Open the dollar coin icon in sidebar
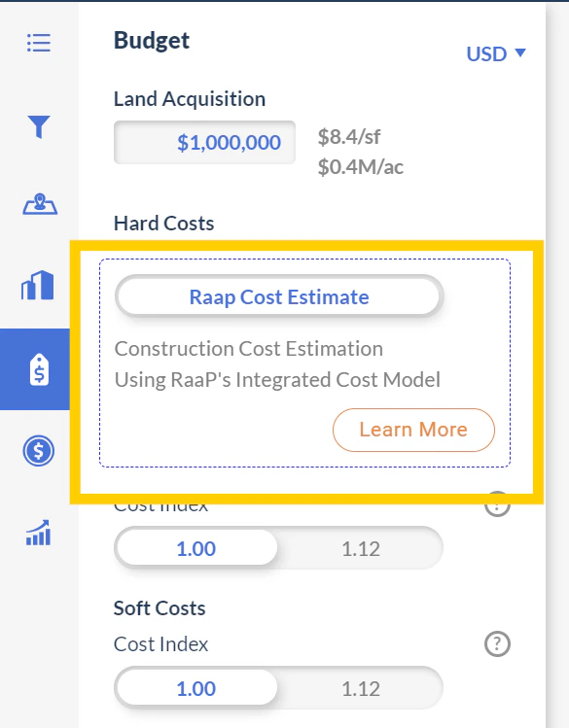Screen dimensions: 569x728 tap(39, 450)
